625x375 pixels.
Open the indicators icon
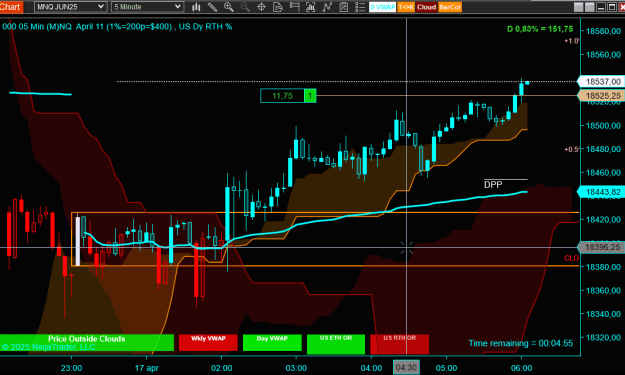click(x=327, y=7)
